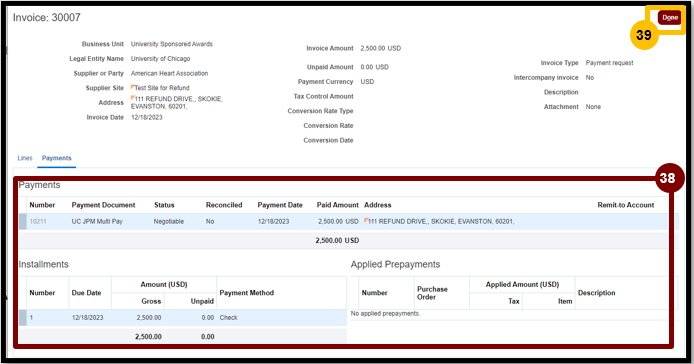Click the Gross amount column header
The height and width of the screenshot is (364, 694).
coord(151,301)
